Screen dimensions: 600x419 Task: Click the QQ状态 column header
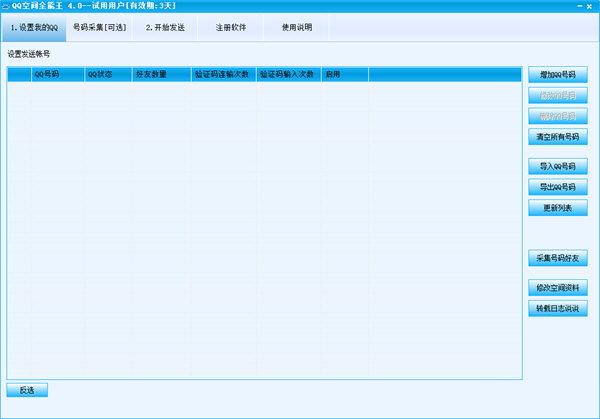(x=108, y=75)
